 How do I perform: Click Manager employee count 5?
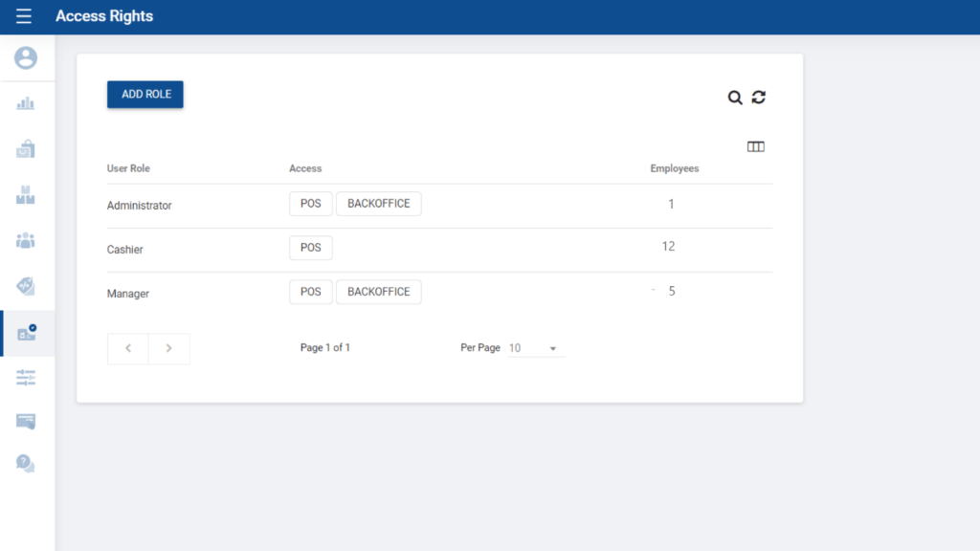672,291
